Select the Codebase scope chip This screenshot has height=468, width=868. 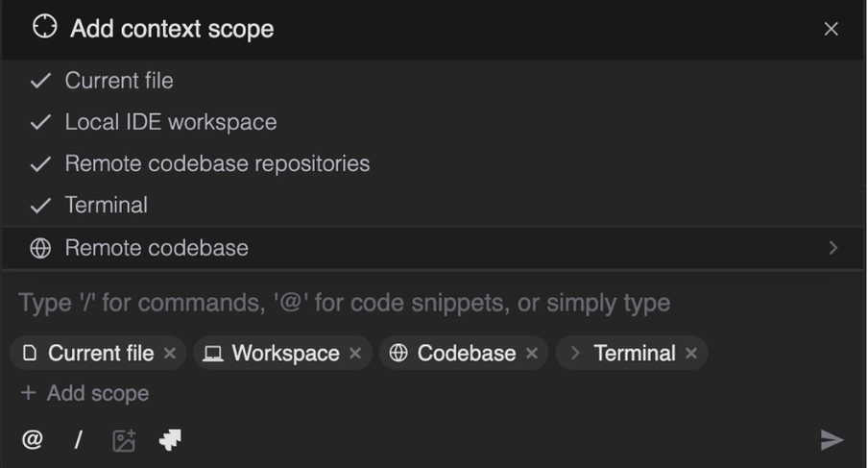point(466,354)
